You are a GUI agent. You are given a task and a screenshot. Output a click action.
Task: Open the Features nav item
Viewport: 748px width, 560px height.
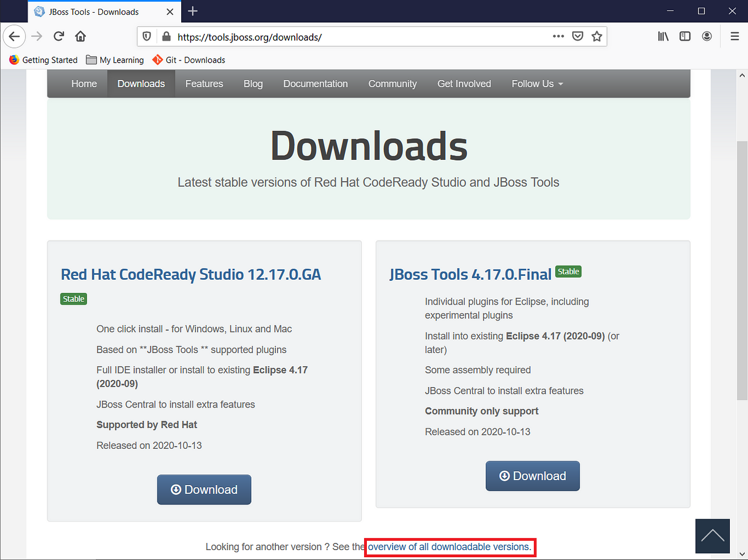[204, 84]
